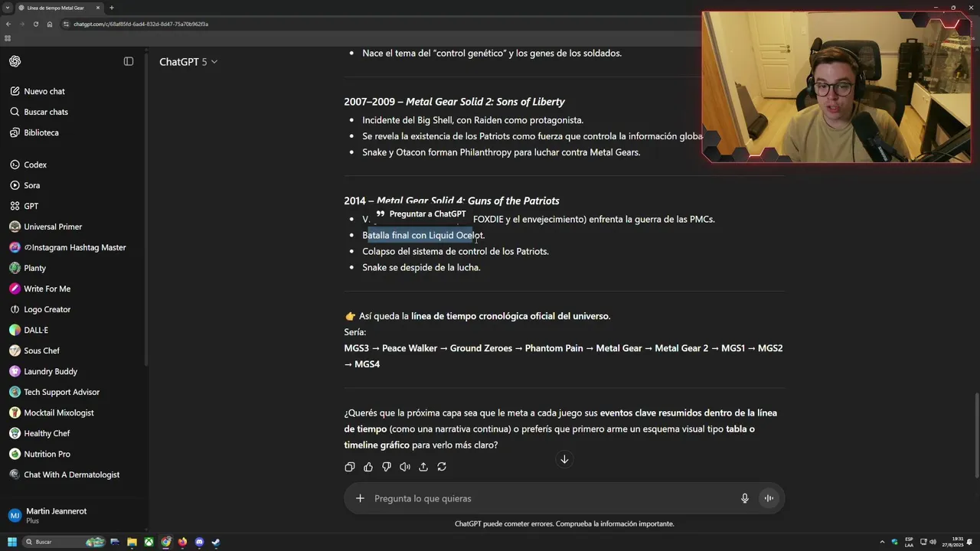This screenshot has width=980, height=551.
Task: Click the heading Metal Gear Solid 2: Sons of Liberty
Action: (x=485, y=102)
